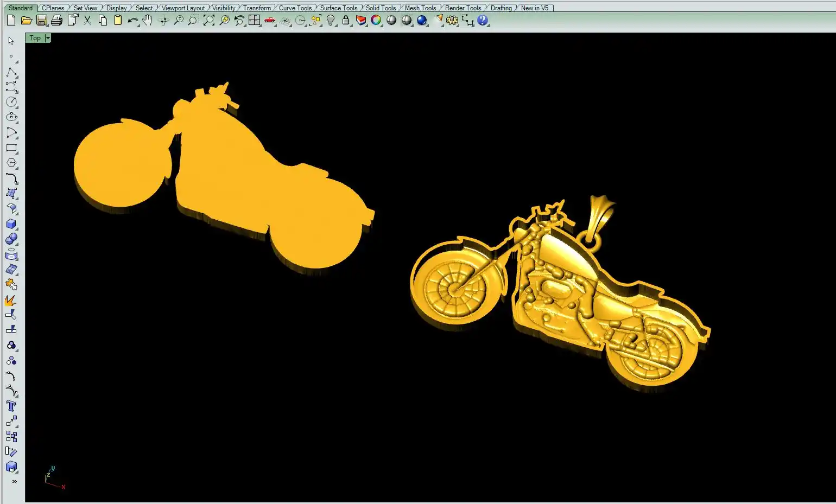Image resolution: width=836 pixels, height=504 pixels.
Task: Open the Help question mark icon
Action: 483,21
